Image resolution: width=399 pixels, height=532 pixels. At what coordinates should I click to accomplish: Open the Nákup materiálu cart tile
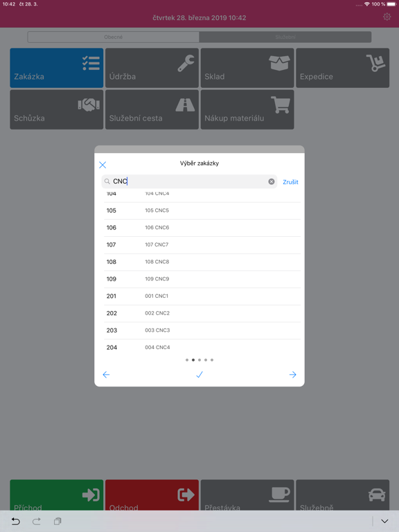[x=247, y=109]
